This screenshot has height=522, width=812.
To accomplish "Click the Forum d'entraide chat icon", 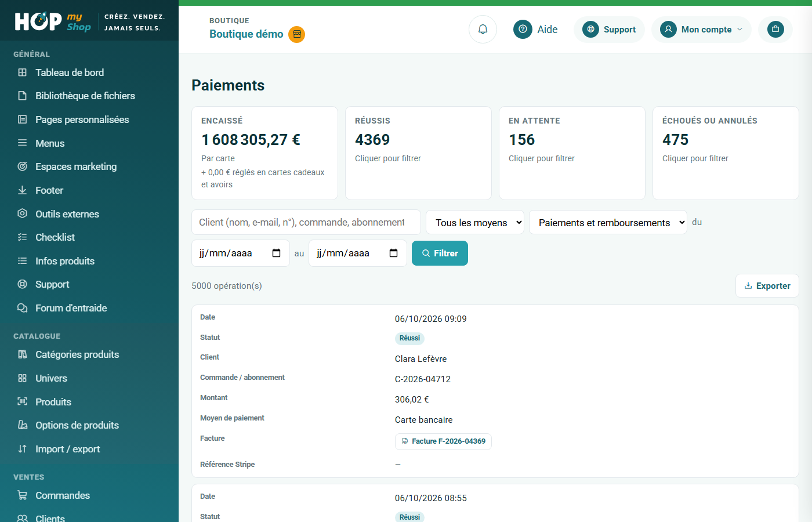I will [23, 308].
